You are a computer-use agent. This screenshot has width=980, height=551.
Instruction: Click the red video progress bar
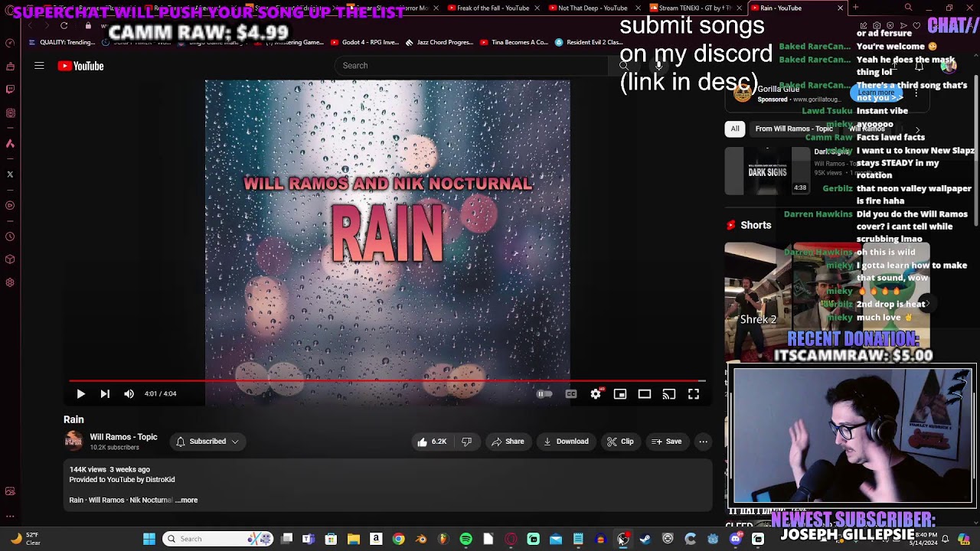(387, 380)
